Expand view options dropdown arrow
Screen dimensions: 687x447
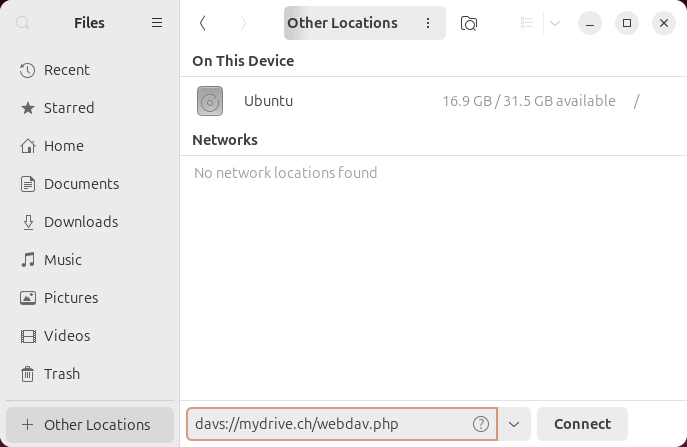click(555, 23)
